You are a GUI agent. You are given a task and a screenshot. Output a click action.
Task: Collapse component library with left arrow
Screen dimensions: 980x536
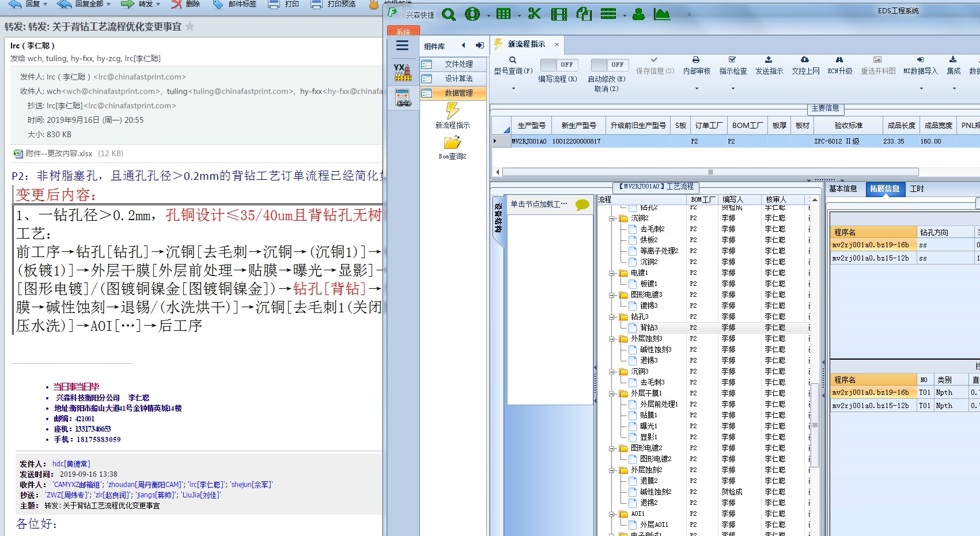click(x=464, y=46)
